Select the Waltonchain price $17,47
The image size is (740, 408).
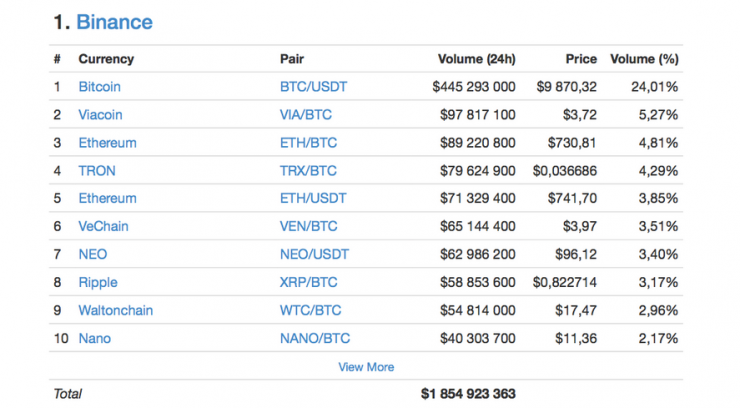[576, 310]
